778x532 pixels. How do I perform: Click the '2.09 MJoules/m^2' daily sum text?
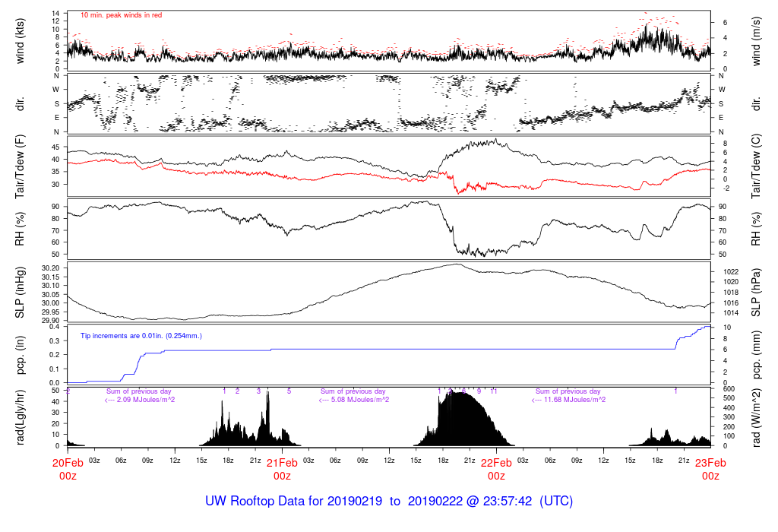[145, 400]
